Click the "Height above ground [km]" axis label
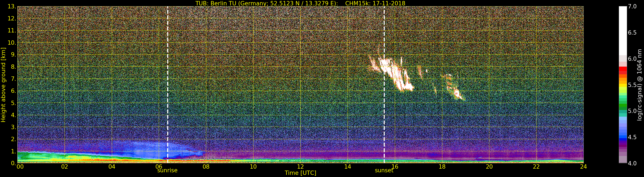Screen dimensions: 644x177 [x=3, y=85]
